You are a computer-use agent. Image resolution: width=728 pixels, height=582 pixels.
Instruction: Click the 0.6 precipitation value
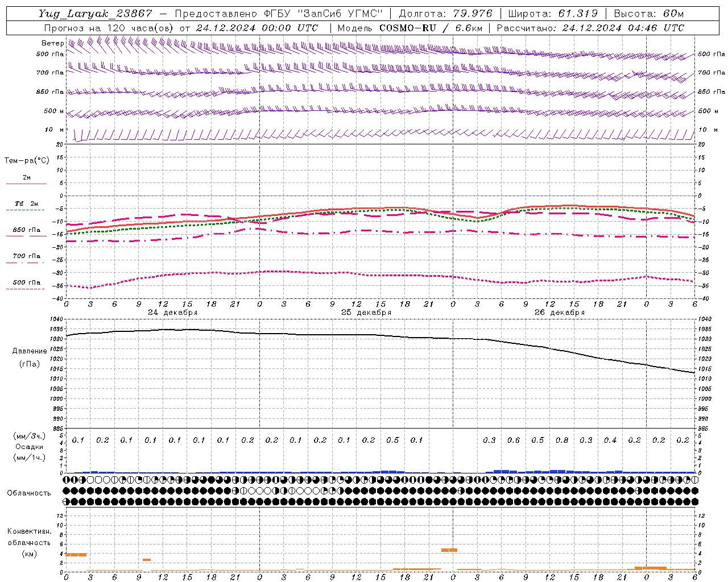pyautogui.click(x=513, y=440)
